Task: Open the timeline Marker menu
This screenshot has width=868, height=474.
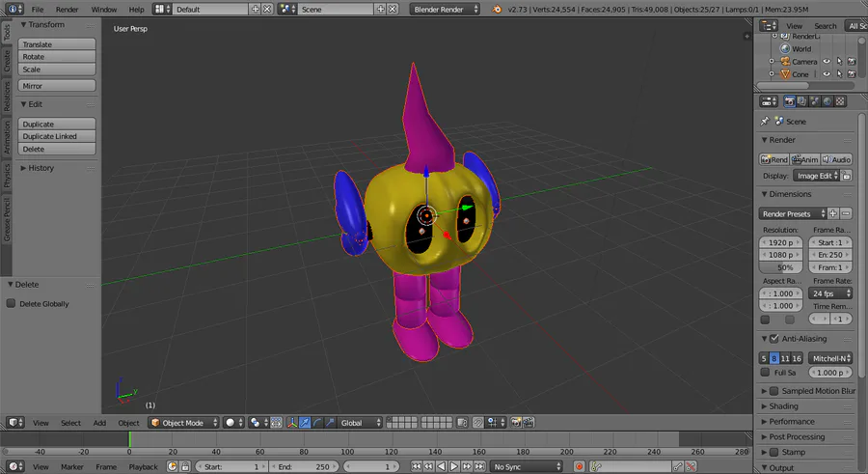Action: pyautogui.click(x=72, y=466)
